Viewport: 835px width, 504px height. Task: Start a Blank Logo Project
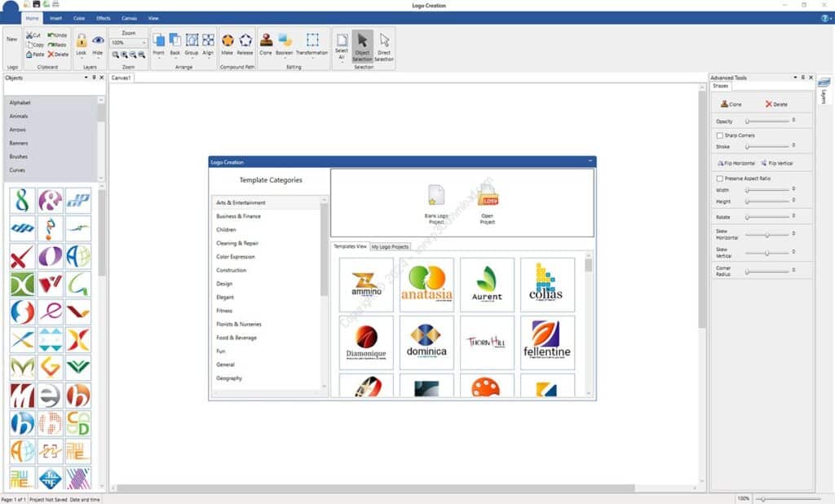click(x=436, y=196)
